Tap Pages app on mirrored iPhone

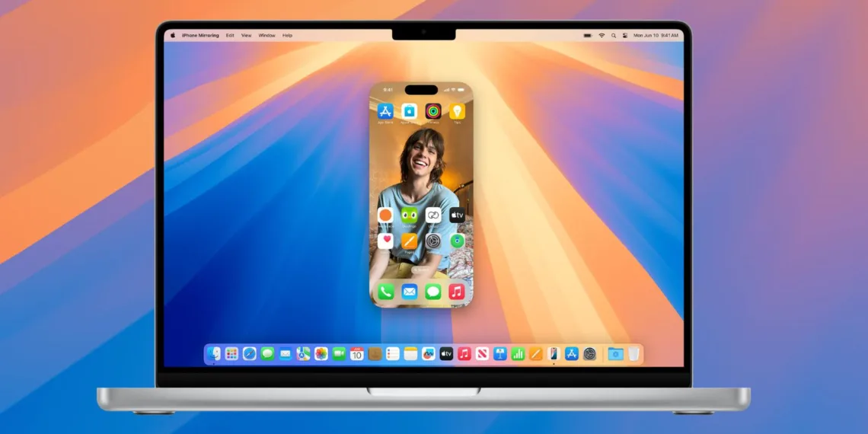409,241
